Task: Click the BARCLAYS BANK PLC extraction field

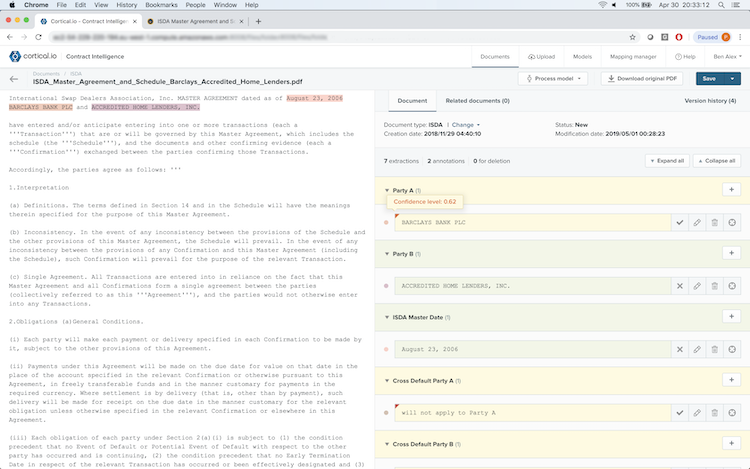Action: pyautogui.click(x=532, y=222)
